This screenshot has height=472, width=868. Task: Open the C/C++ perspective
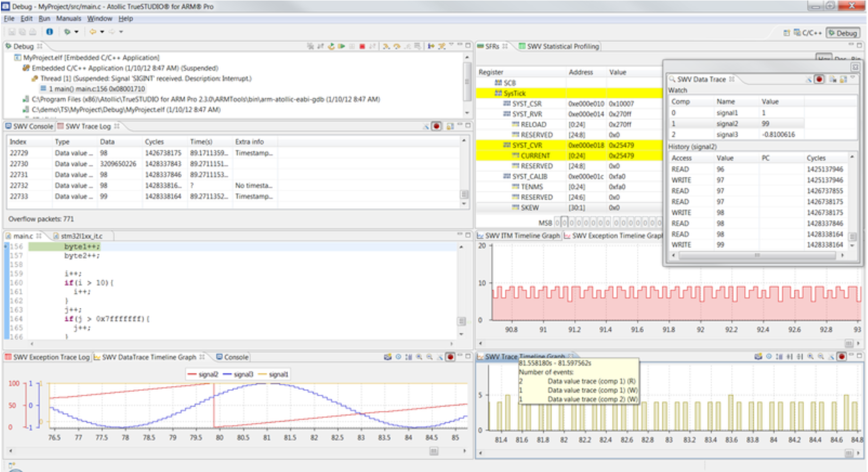tap(808, 33)
